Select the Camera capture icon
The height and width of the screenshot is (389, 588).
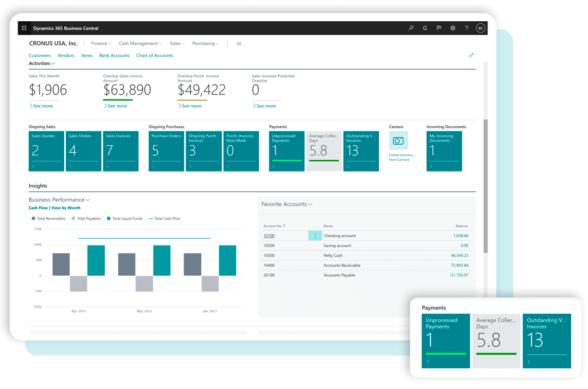(x=398, y=141)
